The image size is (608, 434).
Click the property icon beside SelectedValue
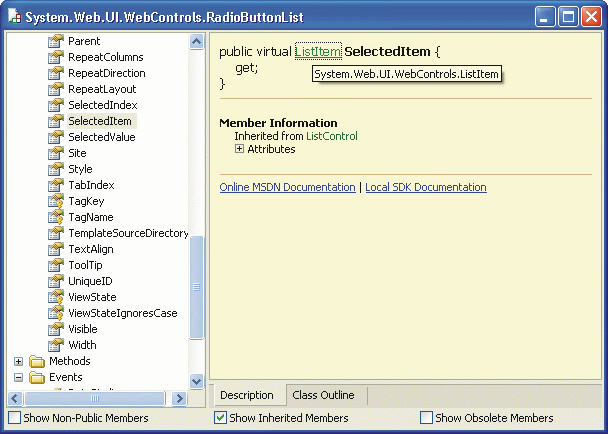pos(56,137)
